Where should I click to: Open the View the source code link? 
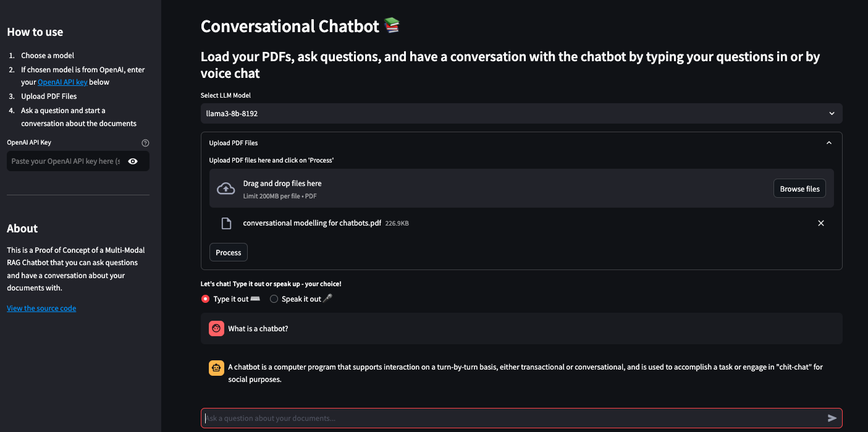(41, 308)
